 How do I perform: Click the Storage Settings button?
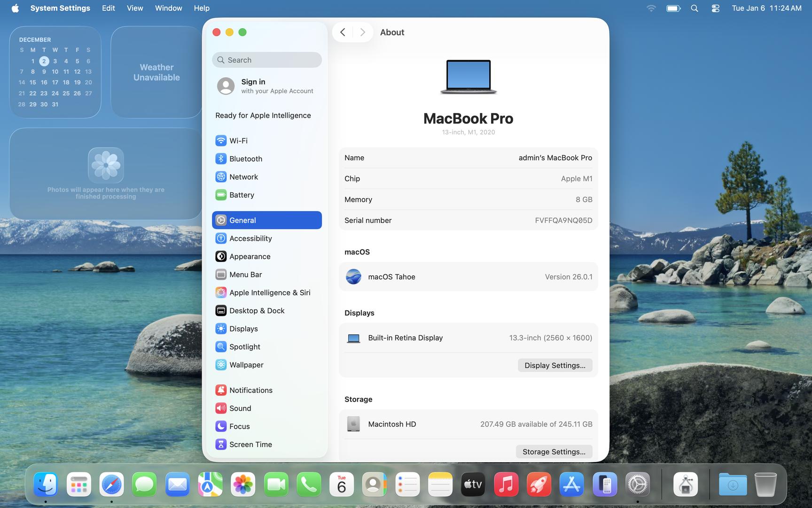click(554, 452)
